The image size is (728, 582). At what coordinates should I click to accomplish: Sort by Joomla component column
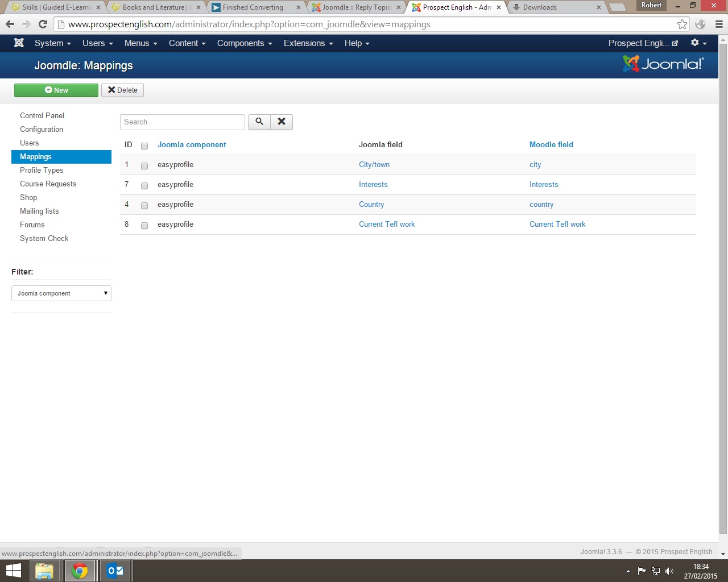[x=192, y=144]
